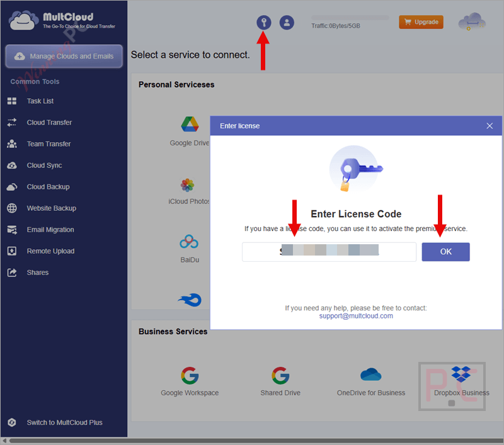Open Email Migration from the sidebar
Screen dimensions: 504x445
click(x=50, y=230)
